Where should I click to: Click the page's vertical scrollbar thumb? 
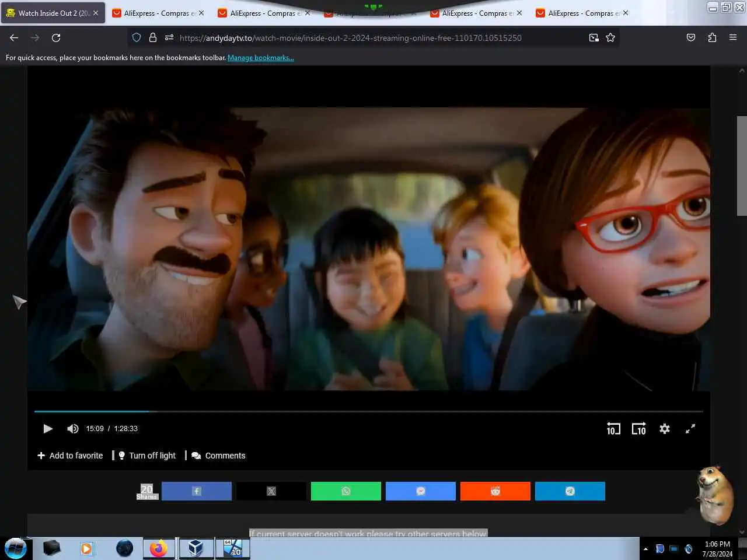pyautogui.click(x=742, y=166)
